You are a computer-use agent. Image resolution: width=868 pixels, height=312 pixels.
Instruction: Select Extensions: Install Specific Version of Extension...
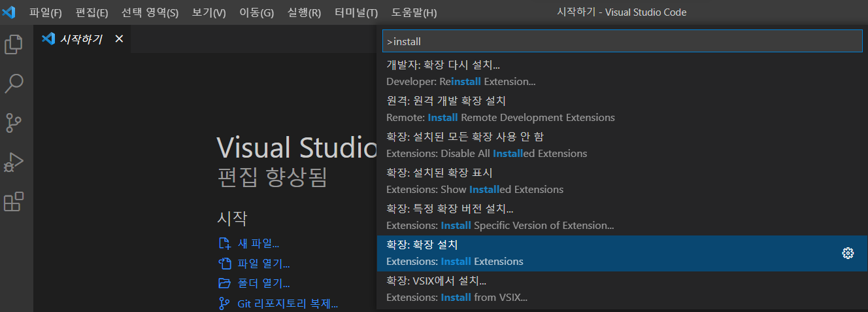coord(622,217)
